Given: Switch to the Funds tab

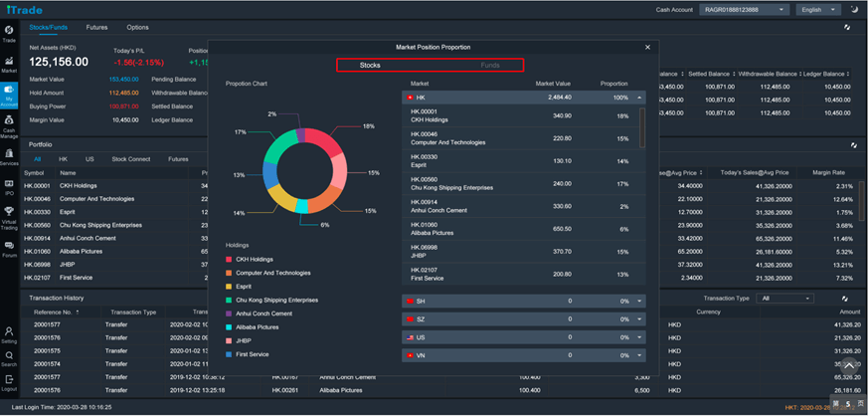Looking at the screenshot, I should 489,65.
